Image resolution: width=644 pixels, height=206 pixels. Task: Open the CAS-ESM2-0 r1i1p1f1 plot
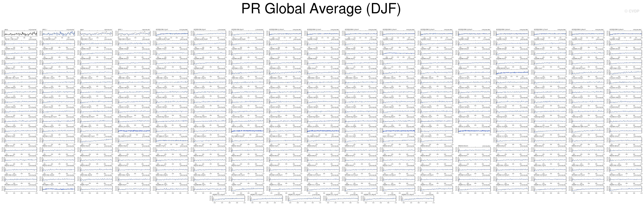click(x=247, y=72)
